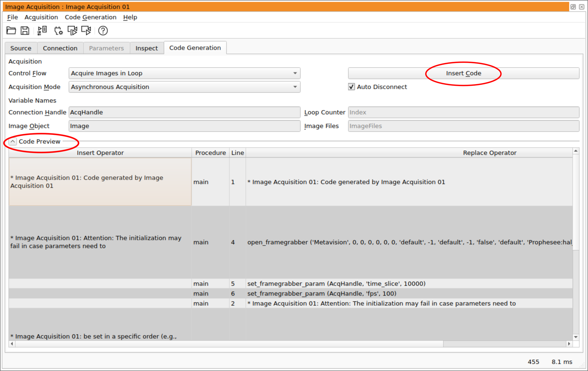Select the open_framegrabber 'Metavision' replace cell
588x371 pixels.
[x=409, y=242]
